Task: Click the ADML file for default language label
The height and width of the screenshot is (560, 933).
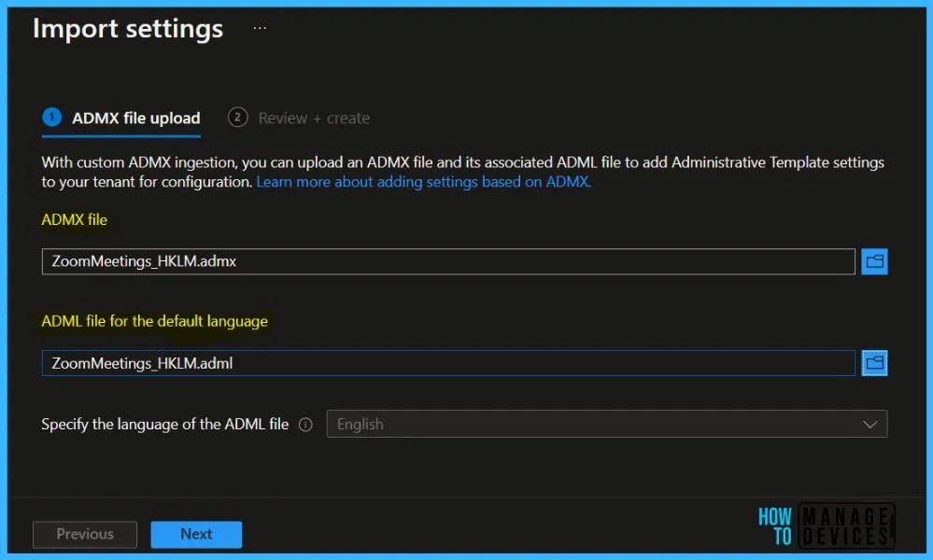Action: point(155,321)
